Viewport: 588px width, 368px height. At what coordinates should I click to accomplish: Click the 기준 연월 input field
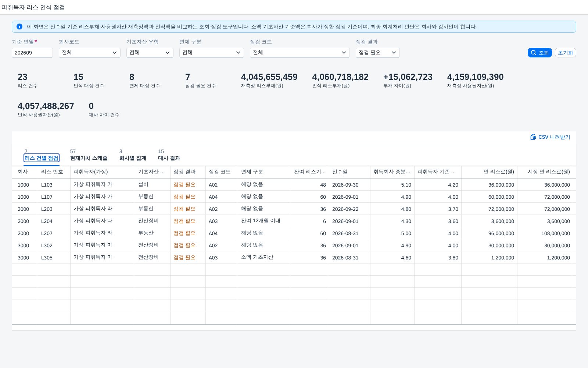click(x=32, y=53)
